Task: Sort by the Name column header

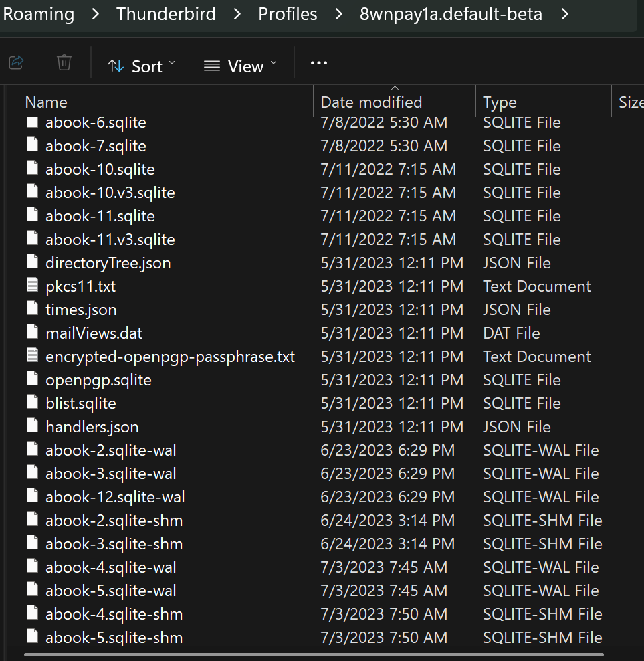Action: [x=46, y=102]
